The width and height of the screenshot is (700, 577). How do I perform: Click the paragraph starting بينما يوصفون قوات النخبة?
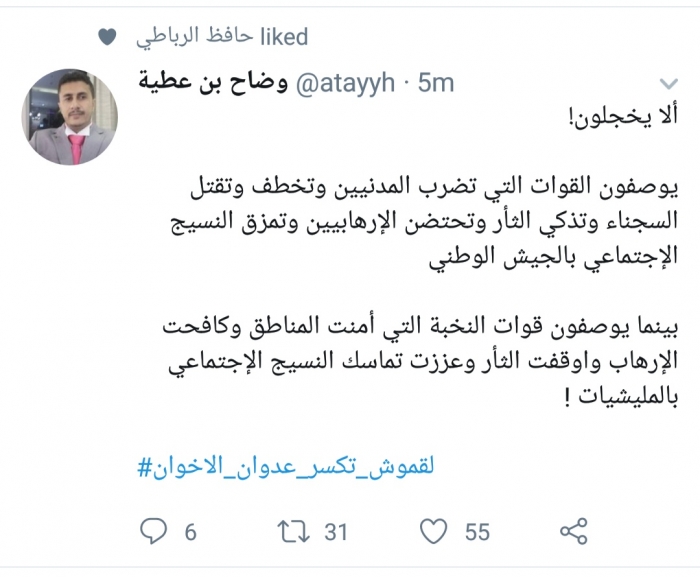tap(421, 358)
